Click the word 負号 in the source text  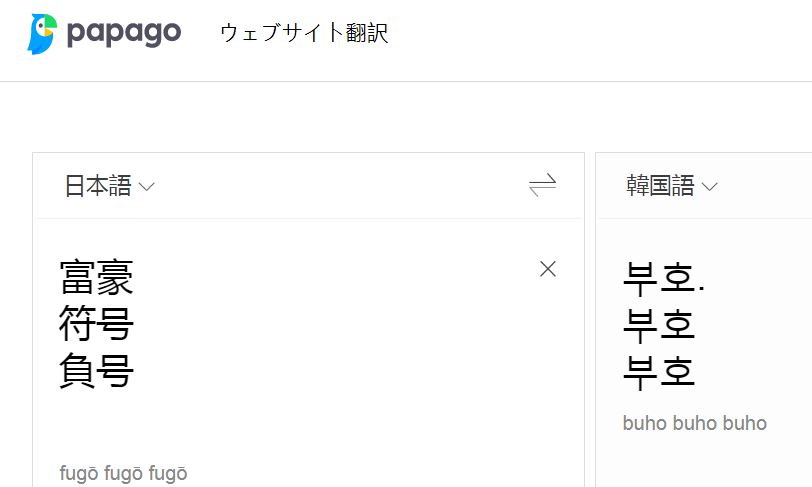tap(96, 372)
